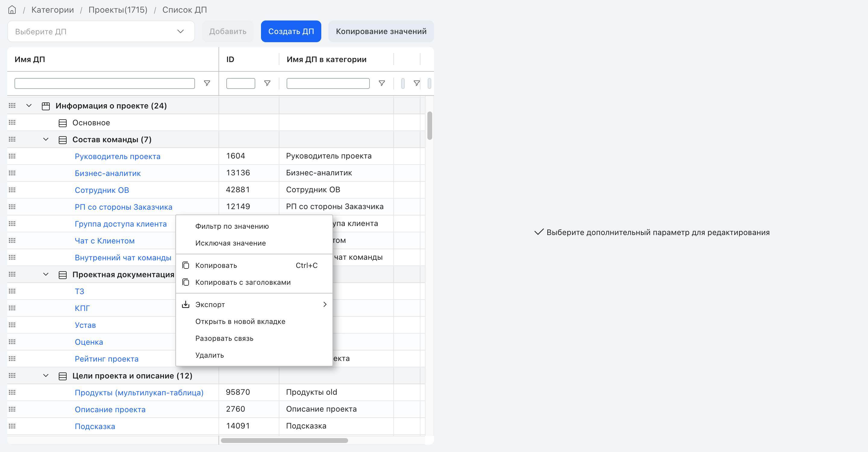Screen dimensions: 868x452
Task: Click the drag handle of Бизнес-аналитик row
Action: 12,173
